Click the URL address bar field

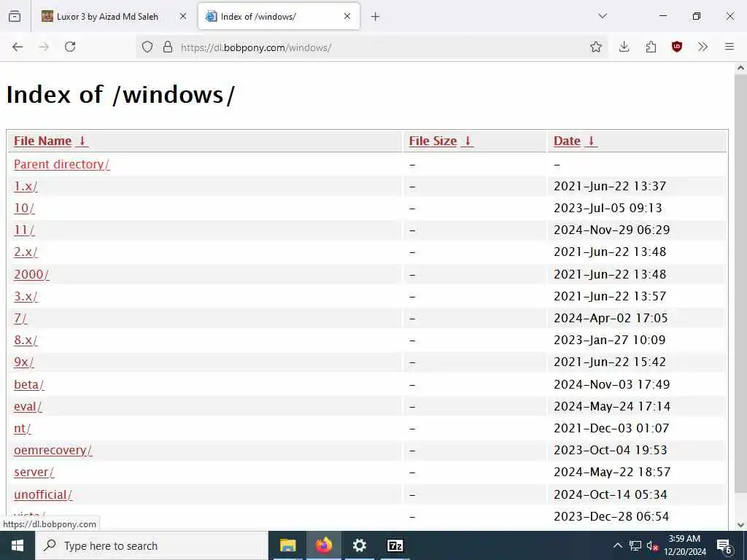[x=371, y=47]
